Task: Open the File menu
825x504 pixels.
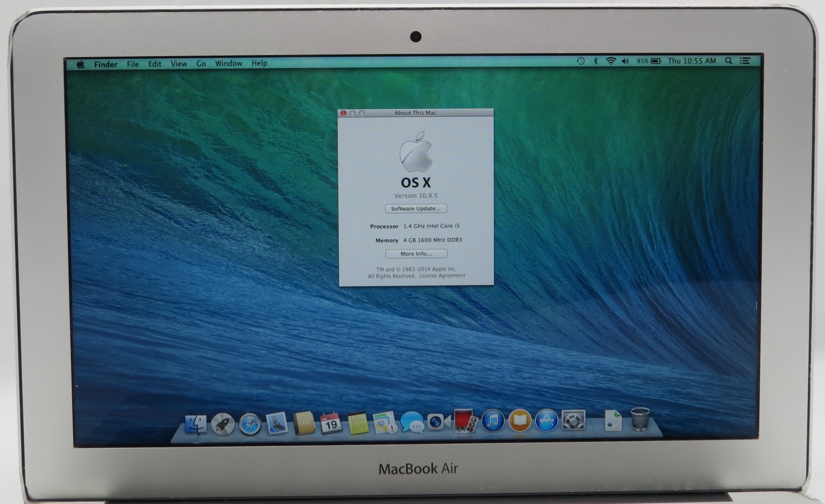Action: [133, 64]
